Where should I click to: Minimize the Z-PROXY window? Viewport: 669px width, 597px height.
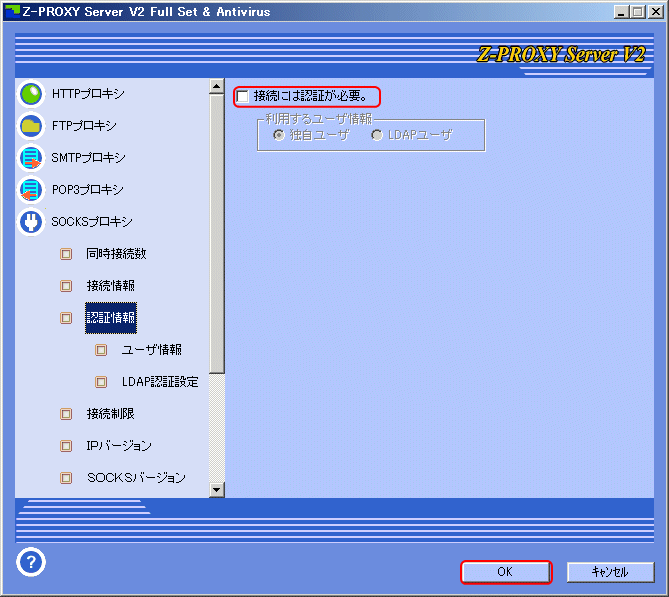621,12
